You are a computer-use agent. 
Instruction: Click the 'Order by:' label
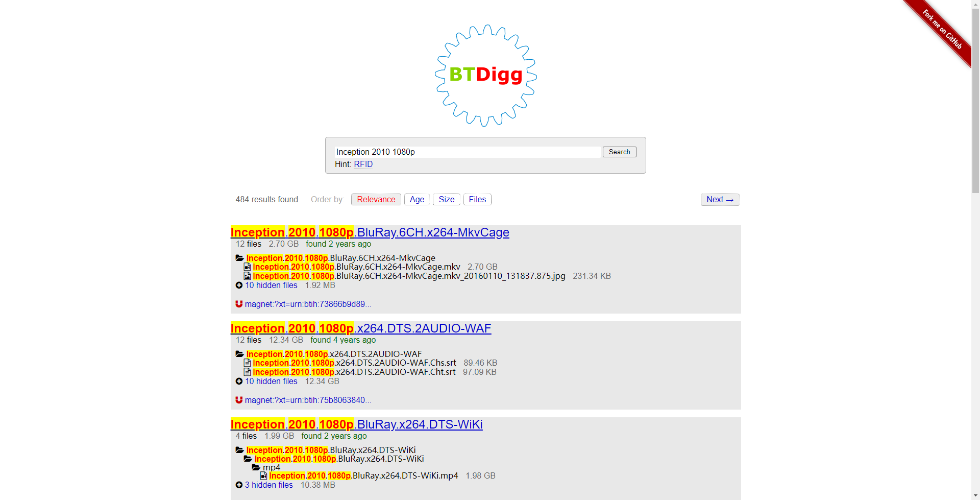(328, 199)
